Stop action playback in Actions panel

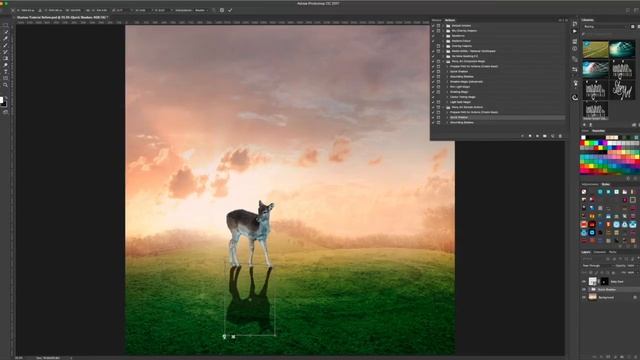pyautogui.click(x=522, y=136)
